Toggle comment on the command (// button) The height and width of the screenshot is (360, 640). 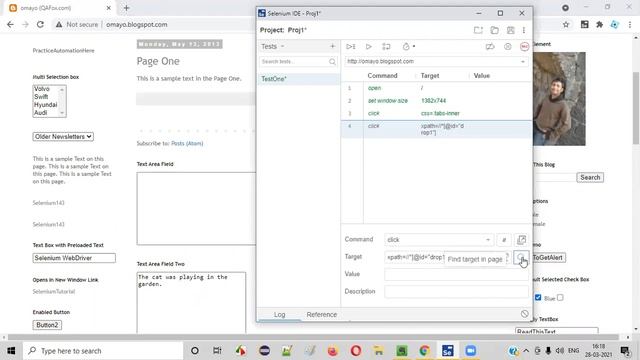(504, 240)
